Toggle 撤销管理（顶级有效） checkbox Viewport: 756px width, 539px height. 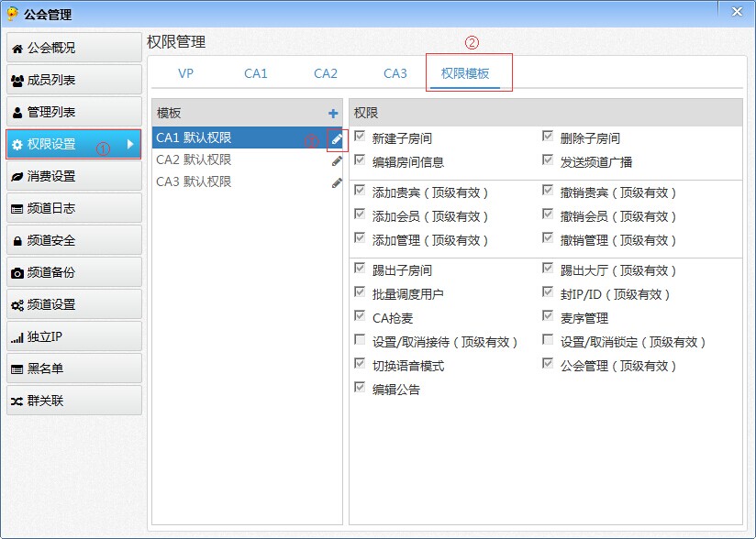point(548,238)
